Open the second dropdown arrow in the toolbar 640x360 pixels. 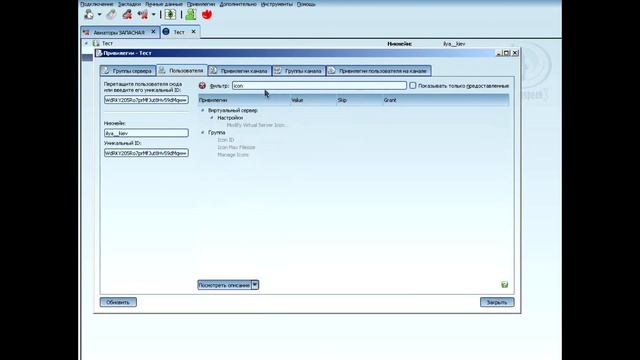(x=153, y=15)
